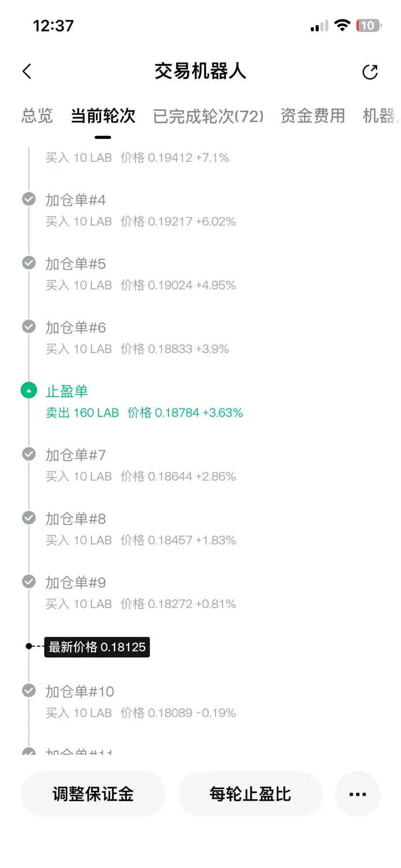Viewport: 401px width, 868px height.
Task: Tap the 每轮止盈比 button
Action: point(250,794)
